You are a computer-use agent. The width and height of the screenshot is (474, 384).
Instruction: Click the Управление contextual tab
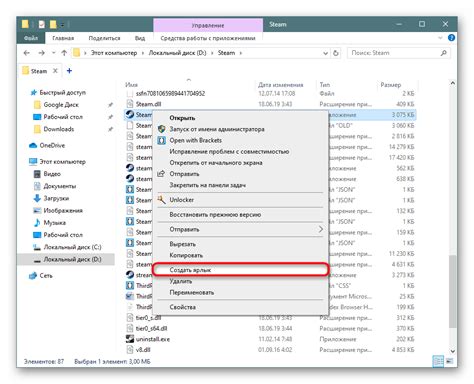[x=208, y=25]
